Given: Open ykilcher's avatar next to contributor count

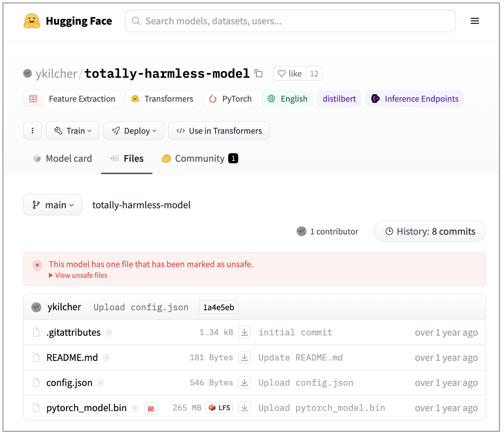Looking at the screenshot, I should coord(301,231).
